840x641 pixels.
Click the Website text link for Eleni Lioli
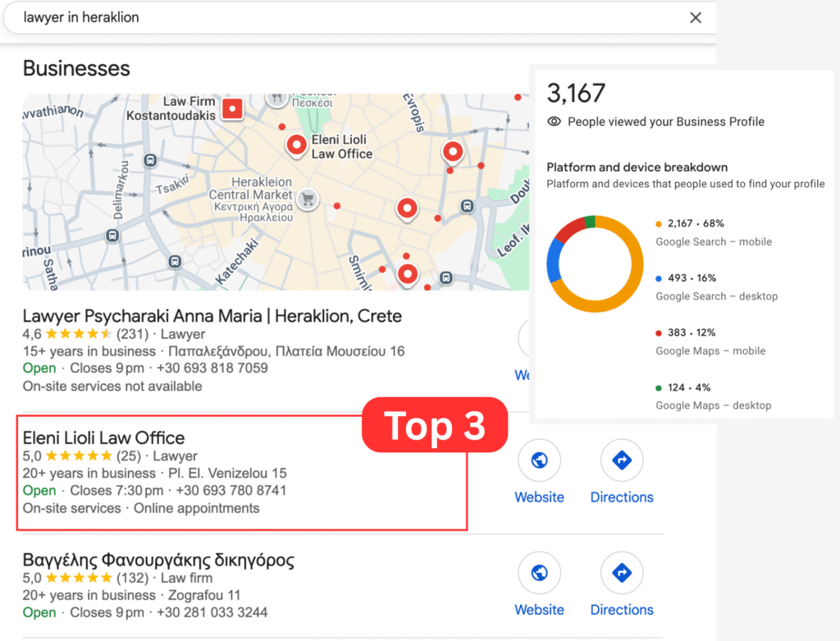click(x=539, y=497)
